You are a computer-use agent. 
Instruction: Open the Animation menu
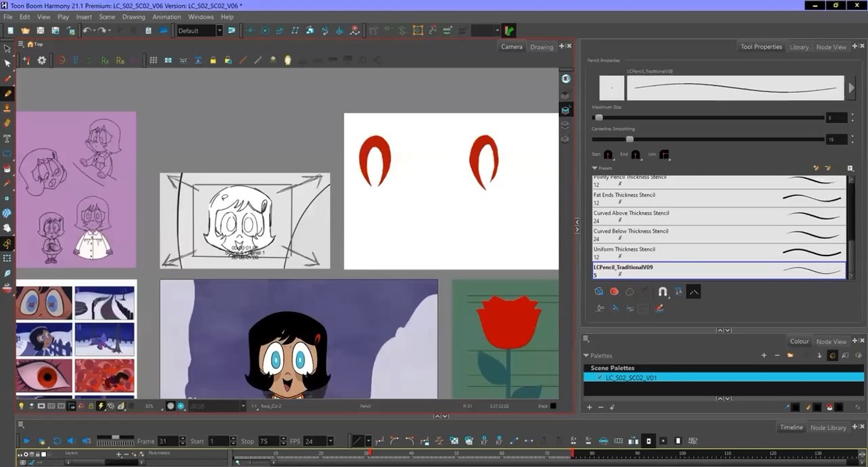point(167,17)
